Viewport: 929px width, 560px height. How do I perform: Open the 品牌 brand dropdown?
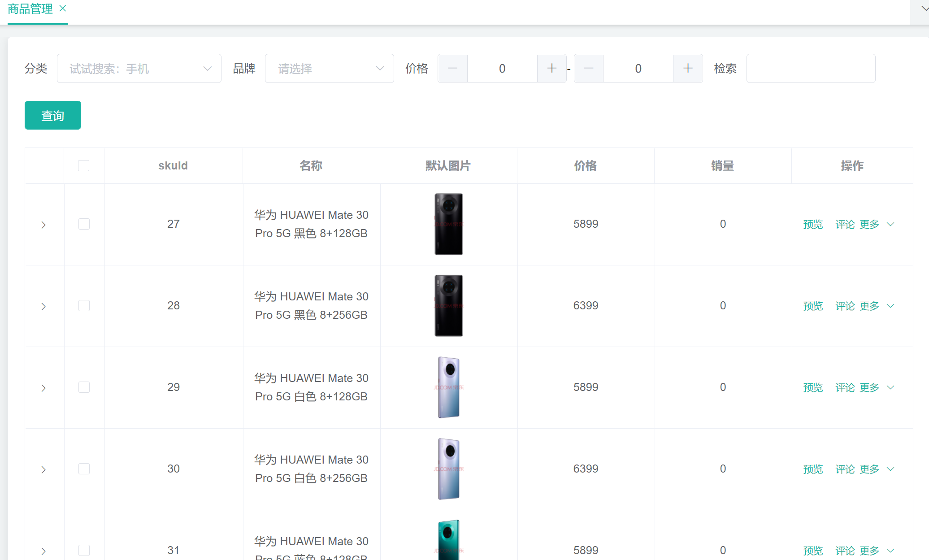pyautogui.click(x=329, y=69)
